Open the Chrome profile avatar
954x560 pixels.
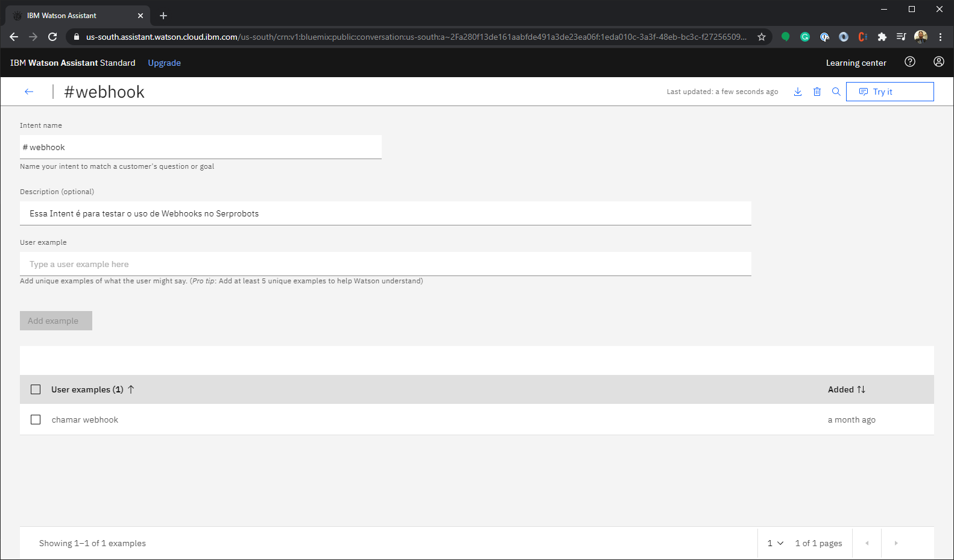point(921,37)
